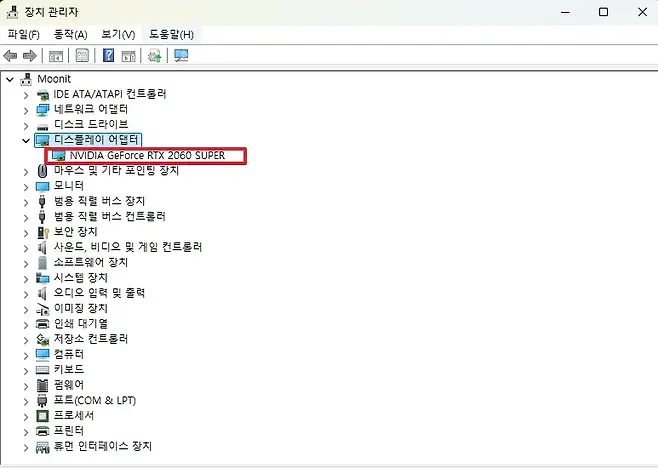Viewport: 658px width, 468px height.
Task: Open the 파일(F) menu
Action: [24, 34]
